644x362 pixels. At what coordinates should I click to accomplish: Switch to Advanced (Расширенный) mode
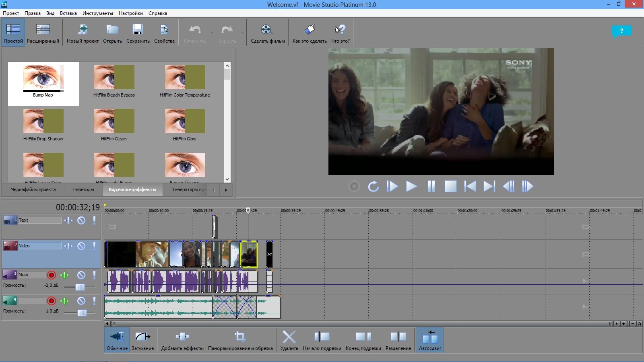tap(43, 33)
